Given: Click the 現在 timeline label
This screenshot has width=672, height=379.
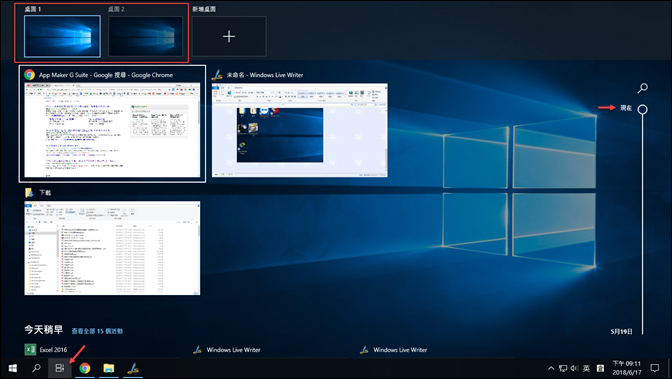Looking at the screenshot, I should [626, 108].
